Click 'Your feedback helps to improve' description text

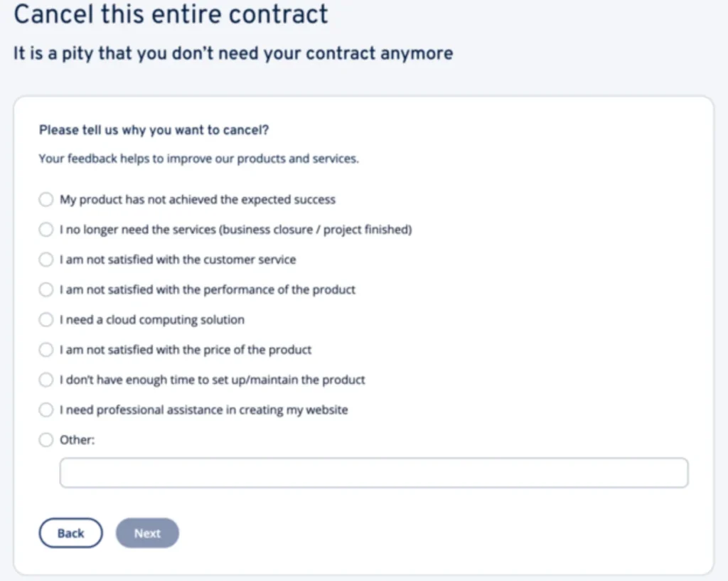coord(198,159)
